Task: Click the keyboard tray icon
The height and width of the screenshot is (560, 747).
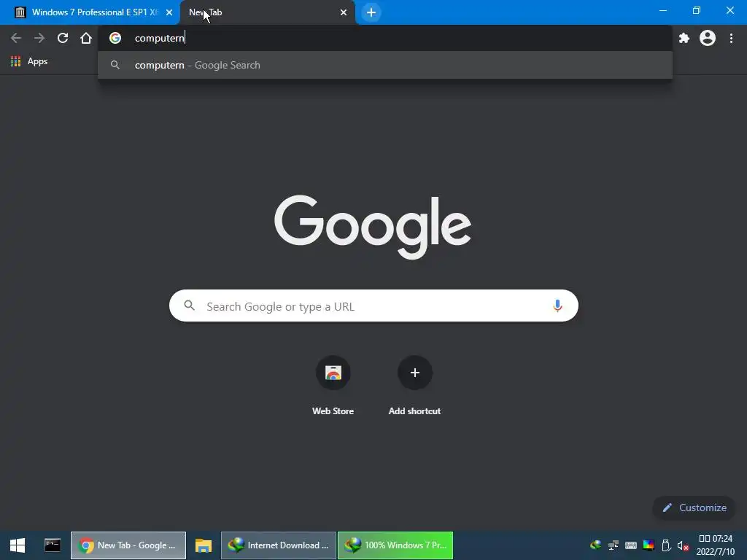Action: [631, 545]
